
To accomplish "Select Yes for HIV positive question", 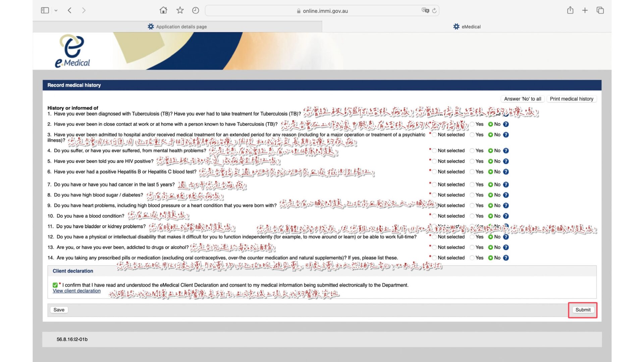I will tap(473, 161).
